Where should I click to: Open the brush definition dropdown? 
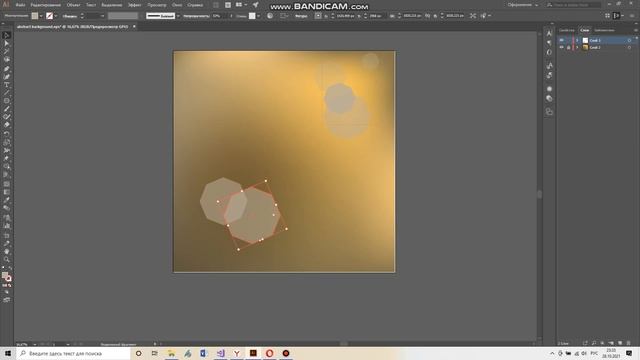click(178, 16)
